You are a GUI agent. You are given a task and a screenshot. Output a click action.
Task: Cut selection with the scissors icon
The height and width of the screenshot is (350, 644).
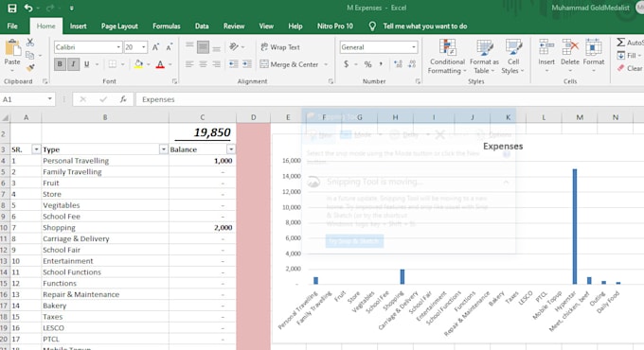(x=30, y=43)
